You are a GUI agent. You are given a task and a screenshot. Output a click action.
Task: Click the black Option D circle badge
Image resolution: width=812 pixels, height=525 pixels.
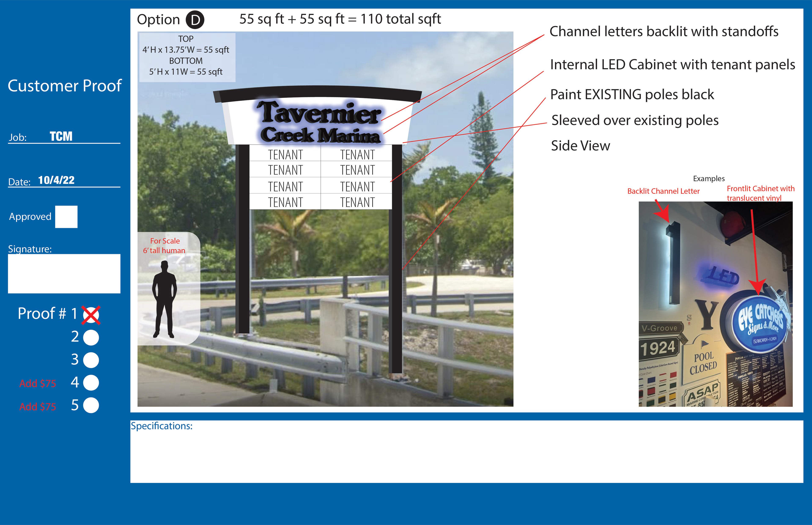point(195,20)
